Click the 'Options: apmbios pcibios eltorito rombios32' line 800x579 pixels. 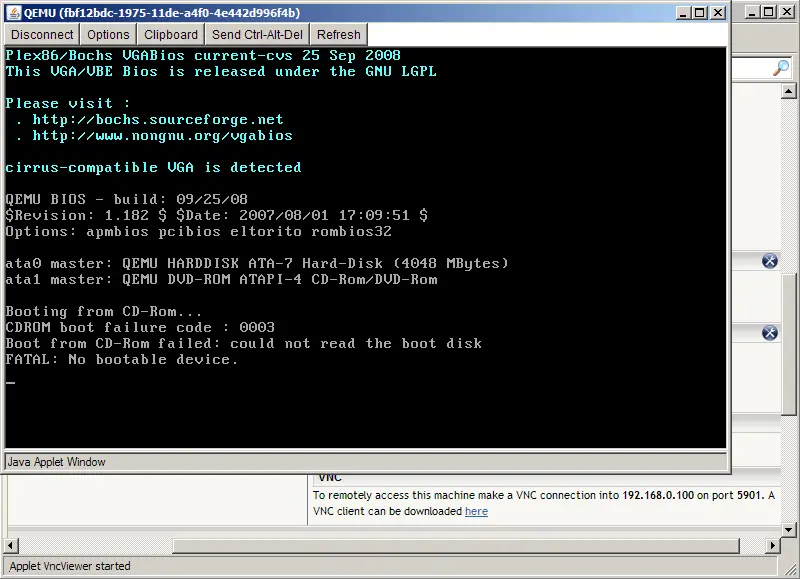point(198,231)
